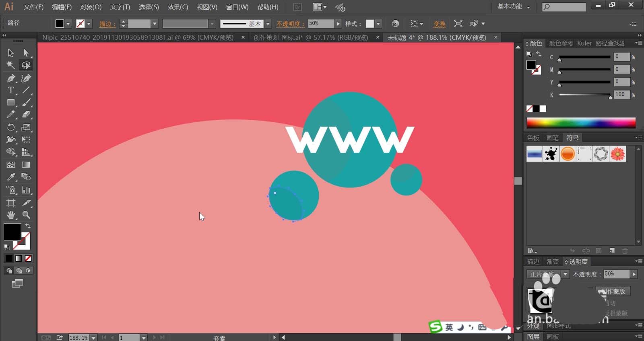Open the fill color dropdown in control bar
Image resolution: width=644 pixels, height=341 pixels.
coord(68,24)
